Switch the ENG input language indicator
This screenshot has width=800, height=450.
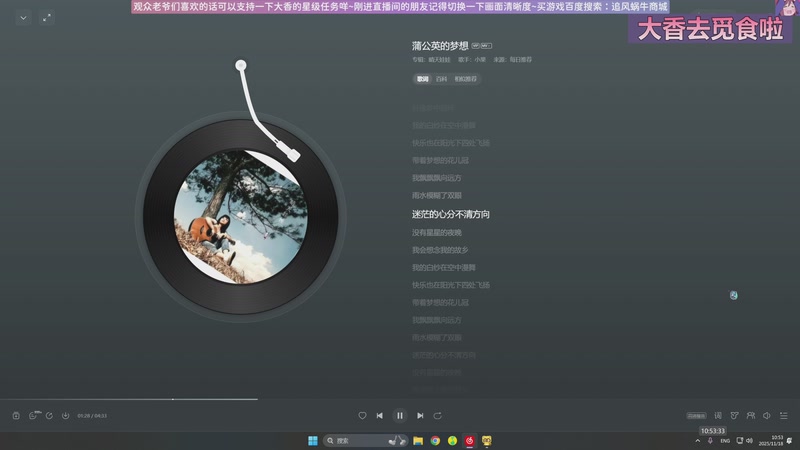point(725,441)
